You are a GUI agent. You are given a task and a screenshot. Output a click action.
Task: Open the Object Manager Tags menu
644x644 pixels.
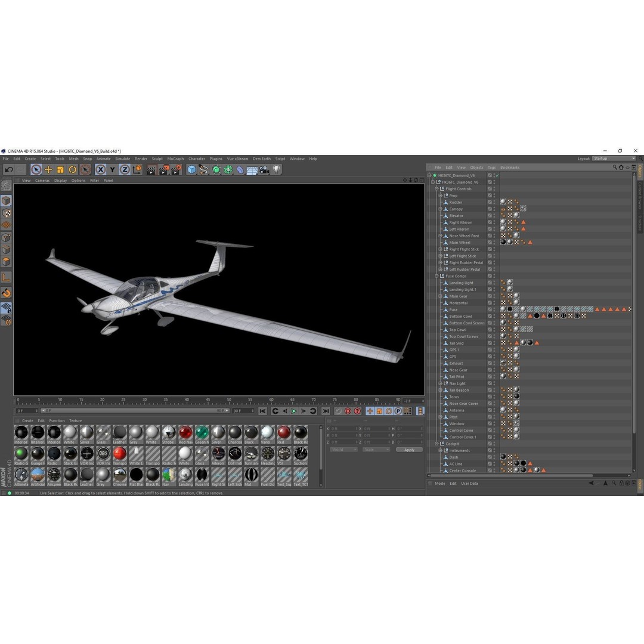pos(491,168)
